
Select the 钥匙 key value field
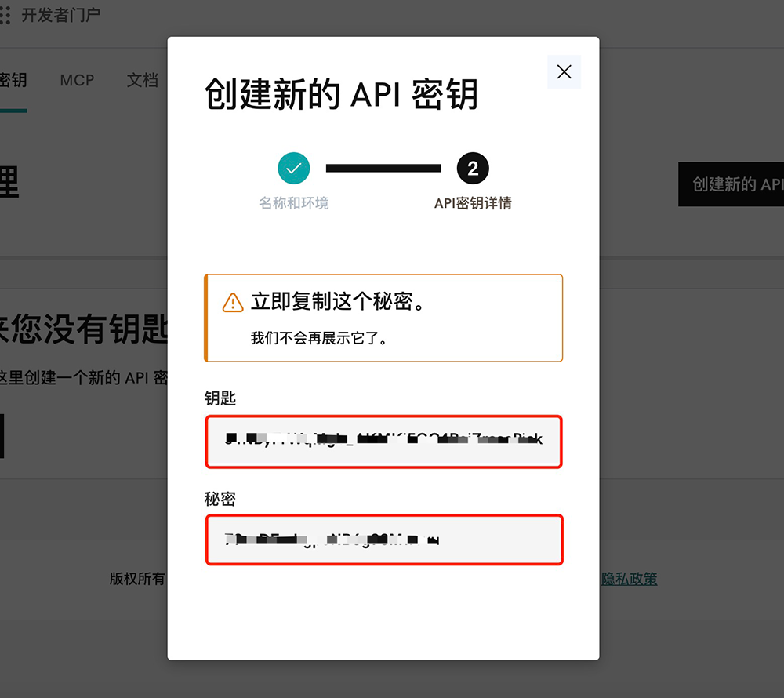pos(384,442)
